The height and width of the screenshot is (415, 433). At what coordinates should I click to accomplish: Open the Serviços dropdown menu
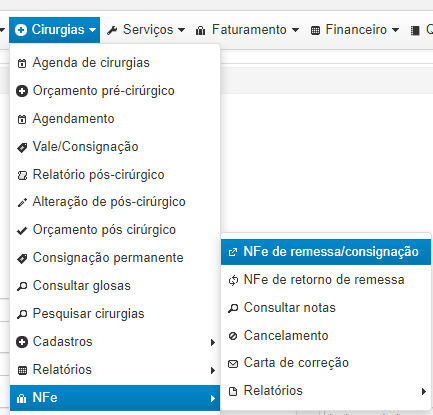coord(146,30)
